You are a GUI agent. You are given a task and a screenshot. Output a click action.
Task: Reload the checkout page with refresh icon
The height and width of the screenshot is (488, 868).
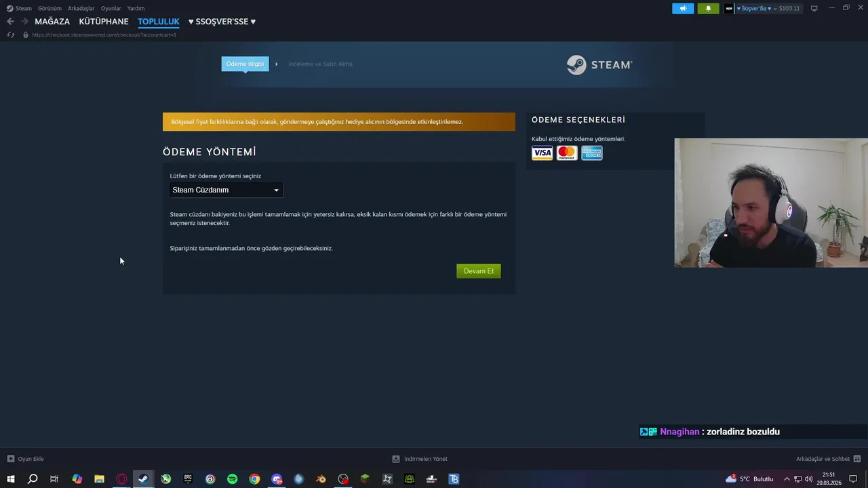pos(10,35)
